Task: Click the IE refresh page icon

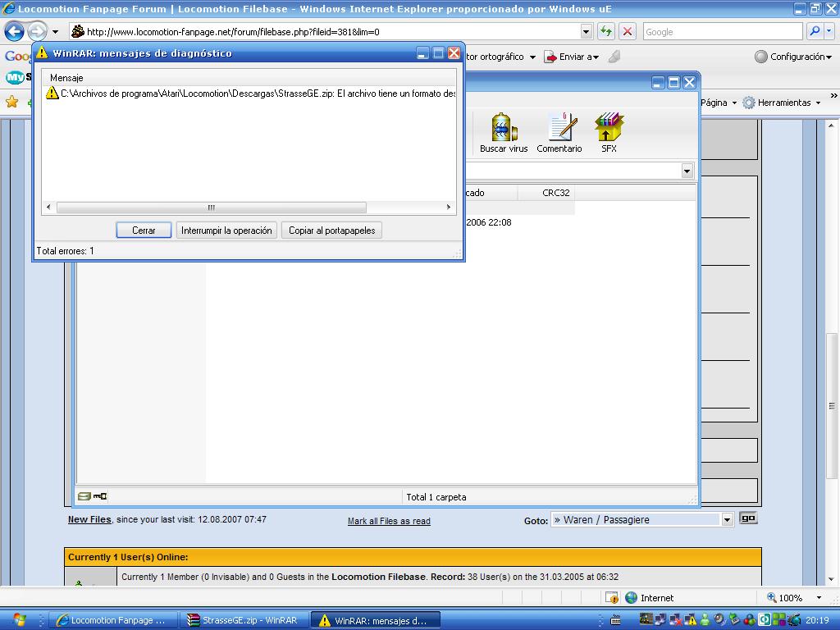Action: point(606,32)
